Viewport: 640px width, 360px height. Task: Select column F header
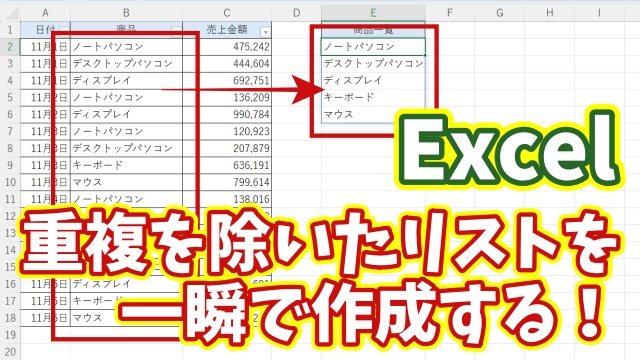(x=450, y=13)
